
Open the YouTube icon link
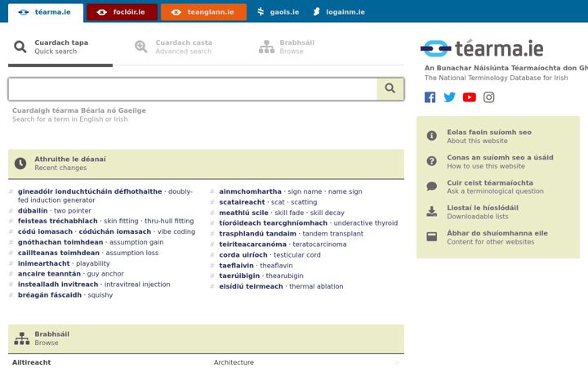(469, 97)
